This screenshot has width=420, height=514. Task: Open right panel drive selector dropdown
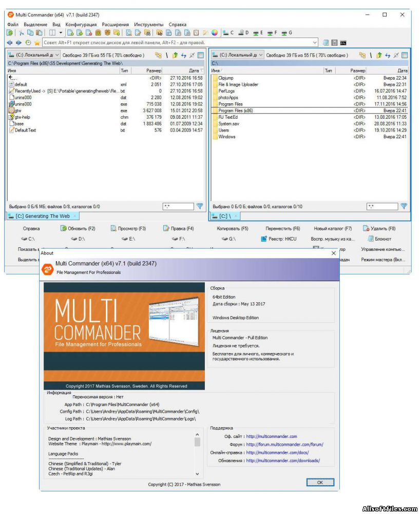tap(237, 55)
